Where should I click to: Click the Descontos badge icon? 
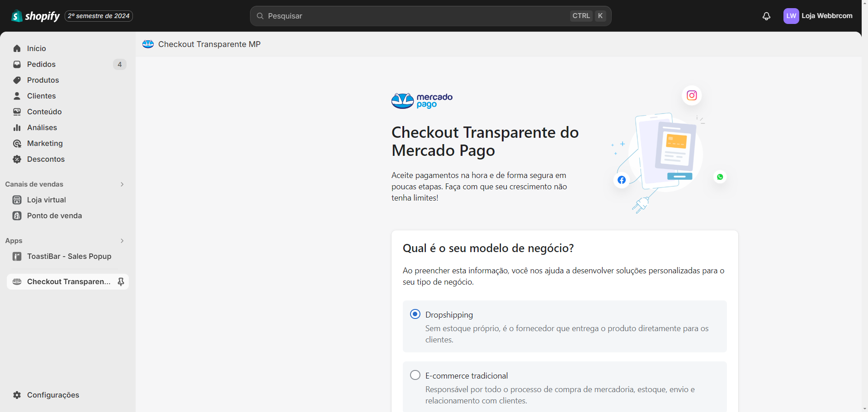[x=17, y=159]
